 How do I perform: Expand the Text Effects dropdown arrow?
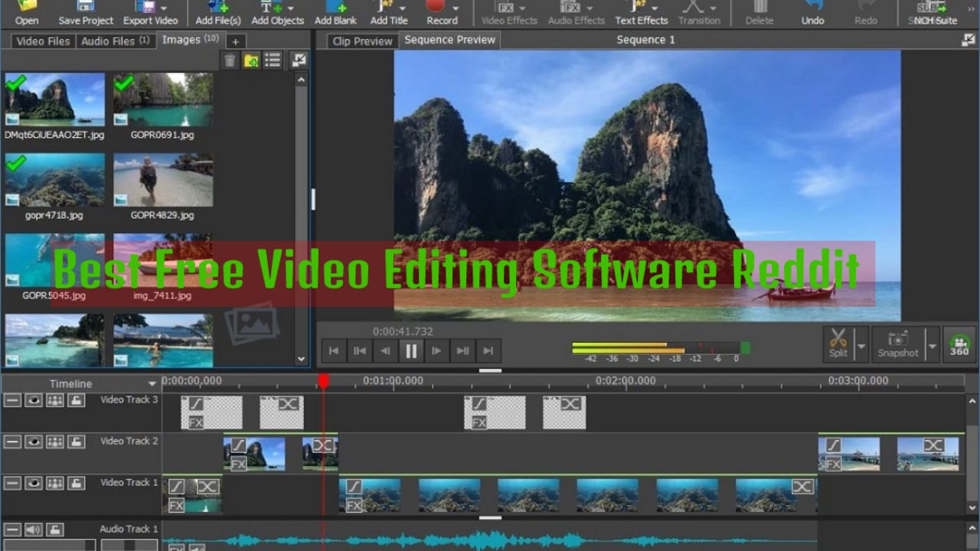point(655,7)
